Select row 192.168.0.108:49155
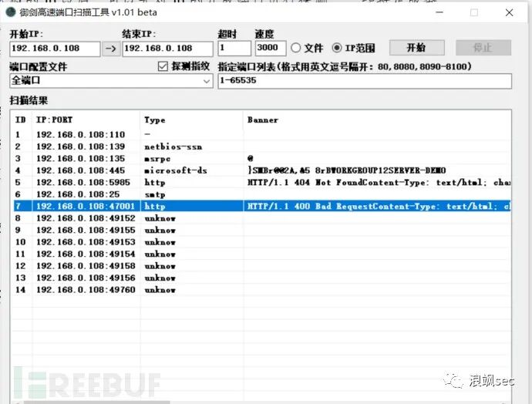The height and width of the screenshot is (404, 532). pos(262,230)
